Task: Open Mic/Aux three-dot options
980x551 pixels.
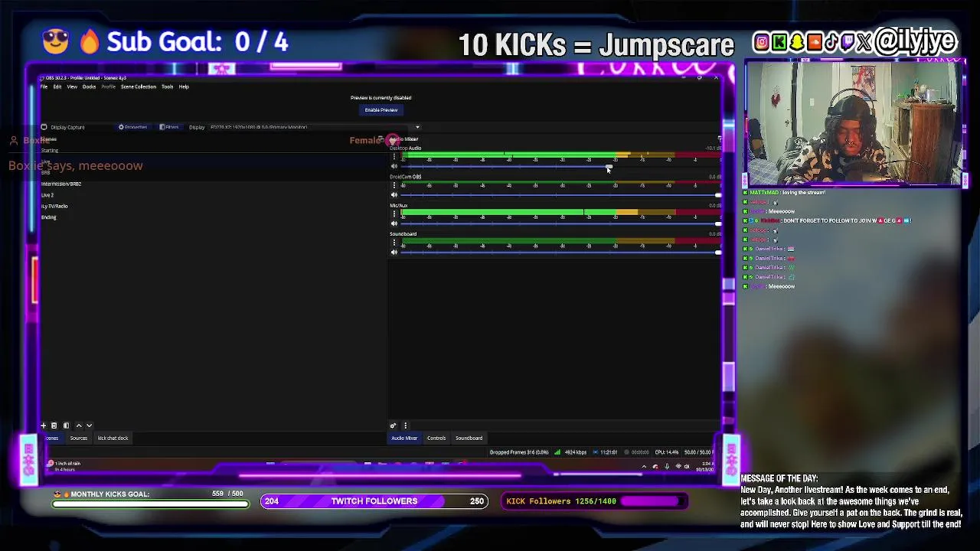Action: (x=394, y=214)
